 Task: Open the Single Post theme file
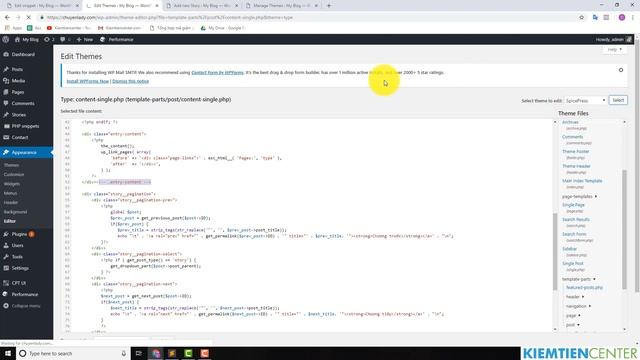[x=573, y=264]
